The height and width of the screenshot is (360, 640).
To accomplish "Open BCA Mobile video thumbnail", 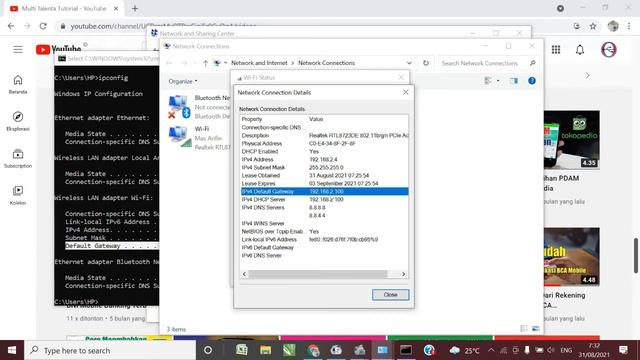I will (571, 257).
